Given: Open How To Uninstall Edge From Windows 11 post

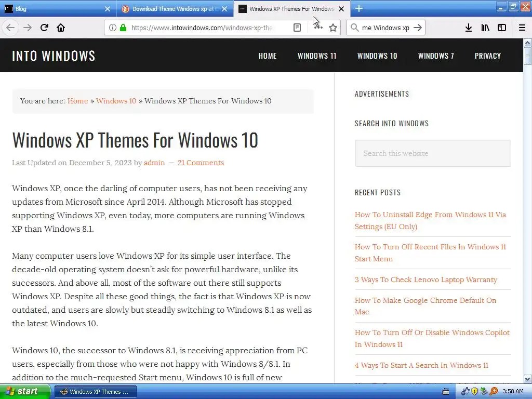Looking at the screenshot, I should click(x=430, y=220).
